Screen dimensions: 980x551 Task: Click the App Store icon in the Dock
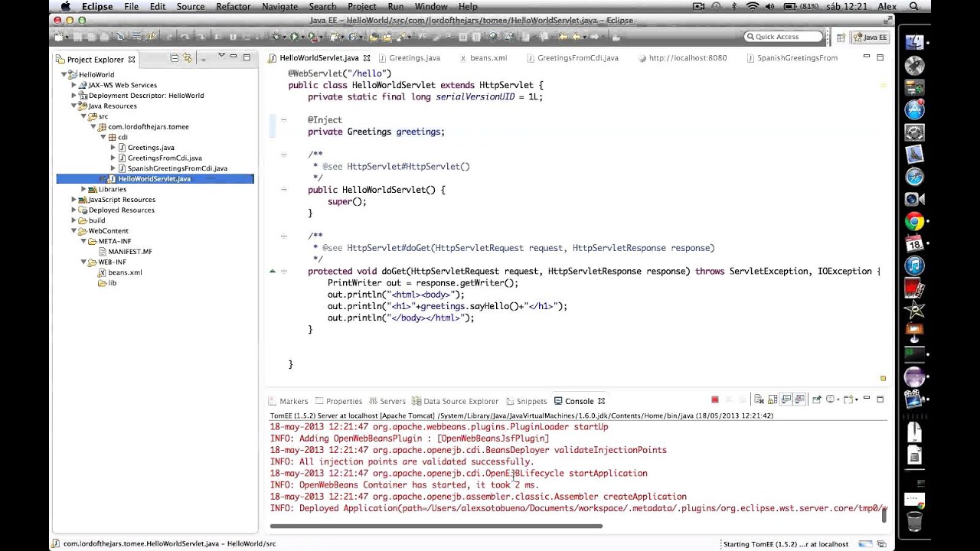(x=914, y=109)
